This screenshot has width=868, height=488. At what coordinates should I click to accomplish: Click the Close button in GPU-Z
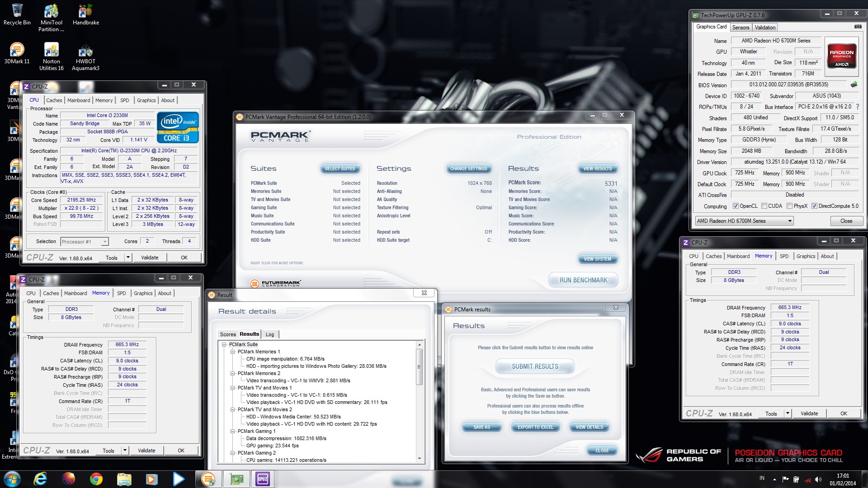tap(846, 221)
